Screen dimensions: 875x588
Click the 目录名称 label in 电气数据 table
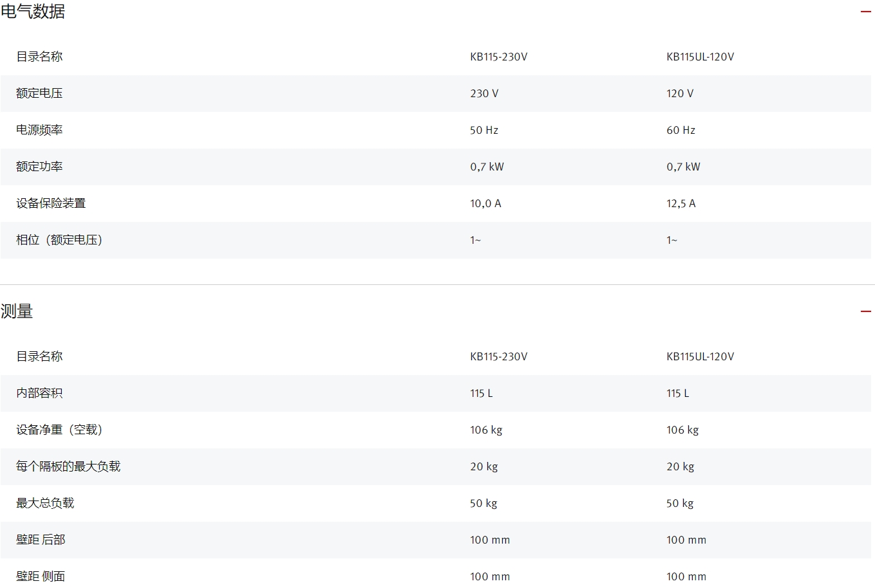click(39, 57)
